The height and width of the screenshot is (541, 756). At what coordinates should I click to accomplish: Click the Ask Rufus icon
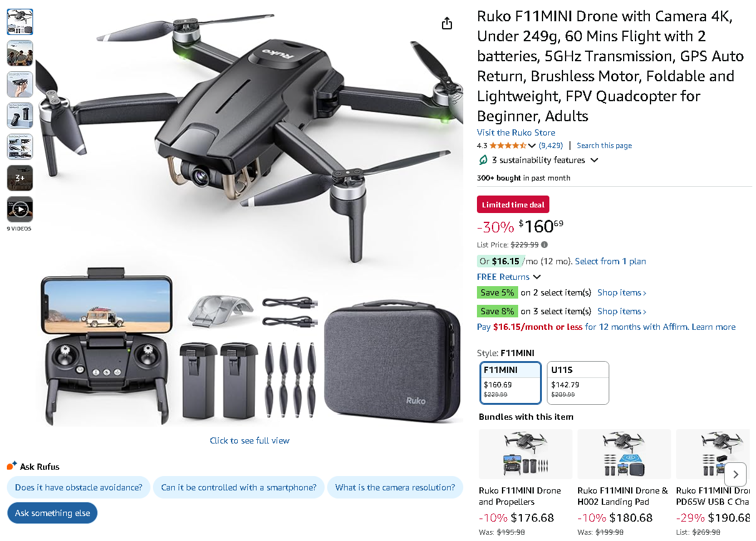12,466
